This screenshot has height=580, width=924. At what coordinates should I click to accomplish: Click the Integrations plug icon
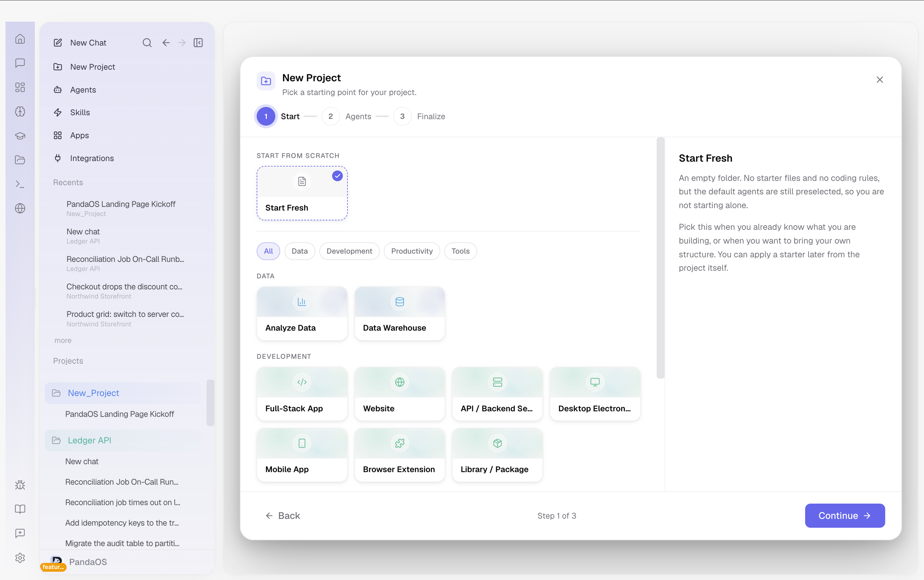pos(57,158)
